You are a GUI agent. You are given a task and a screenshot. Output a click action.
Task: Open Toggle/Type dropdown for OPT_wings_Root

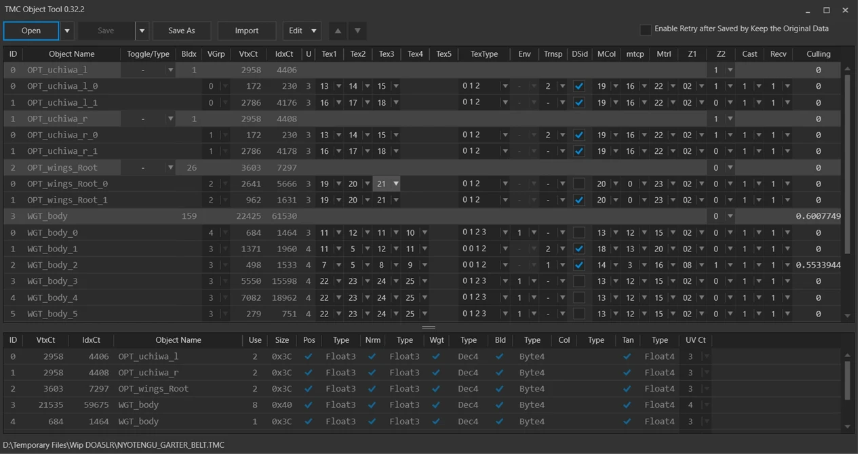tap(170, 168)
